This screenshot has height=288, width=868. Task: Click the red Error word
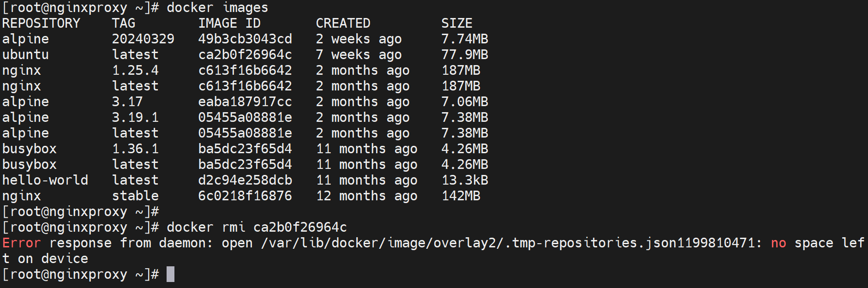[22, 243]
